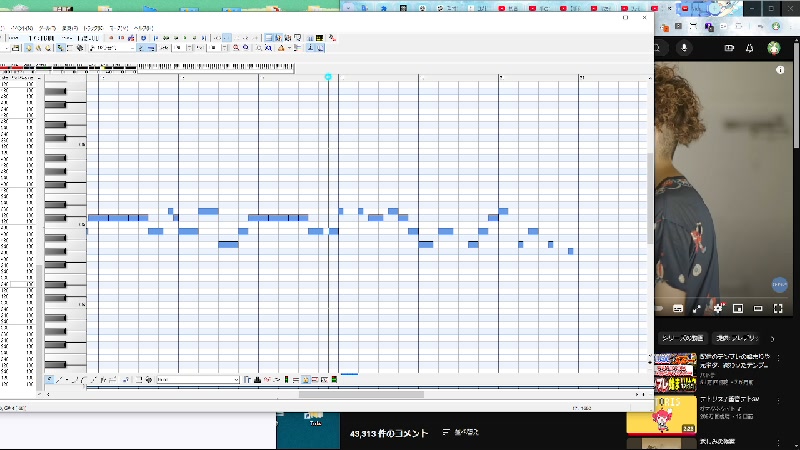This screenshot has width=800, height=450.
Task: Click the yellow-black grid icon in top toolbar
Action: point(319,38)
